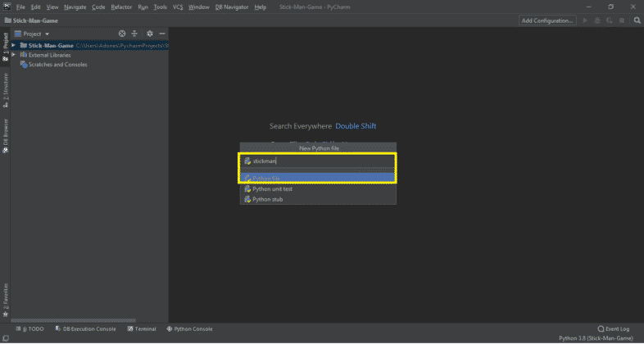Hide the Project panel with minus icon
This screenshot has width=644, height=344.
click(162, 34)
